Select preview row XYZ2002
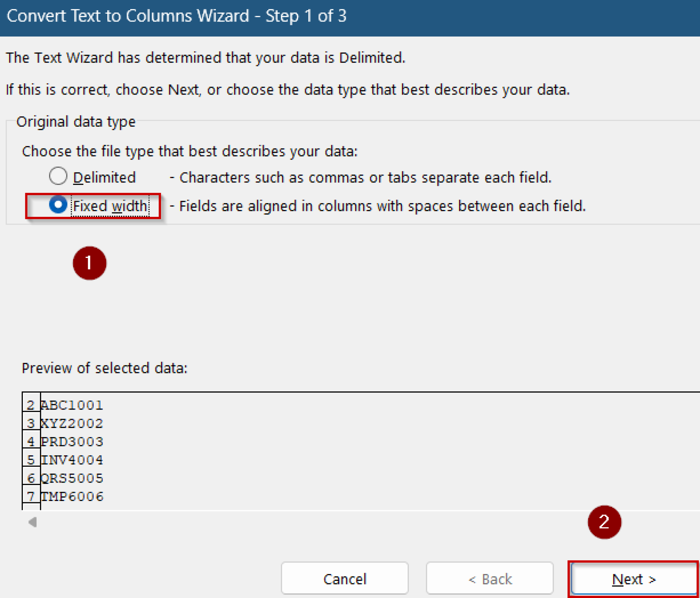Viewport: 700px width, 598px height. pyautogui.click(x=72, y=423)
